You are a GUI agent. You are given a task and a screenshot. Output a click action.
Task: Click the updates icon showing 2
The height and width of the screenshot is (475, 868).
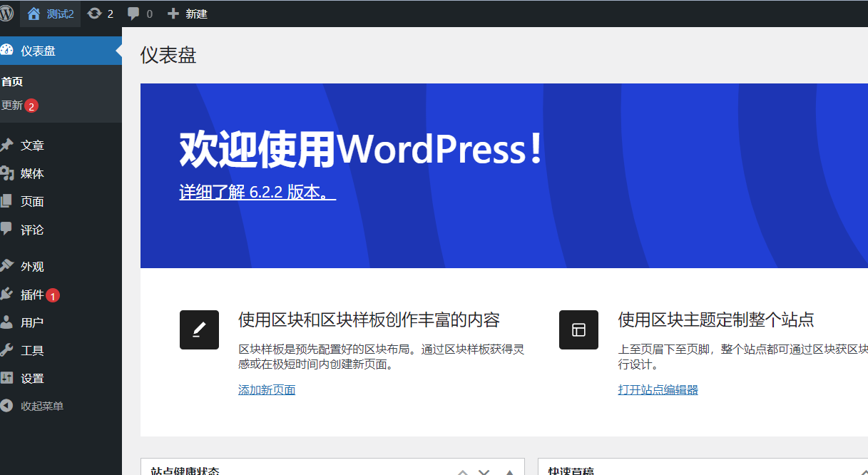[100, 14]
